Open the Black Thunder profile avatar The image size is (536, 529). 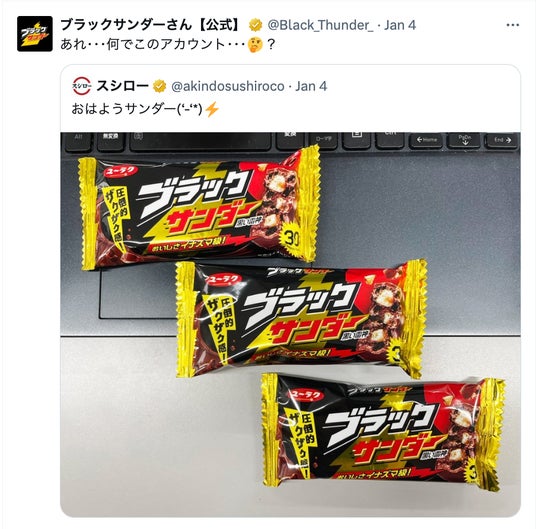coord(35,34)
